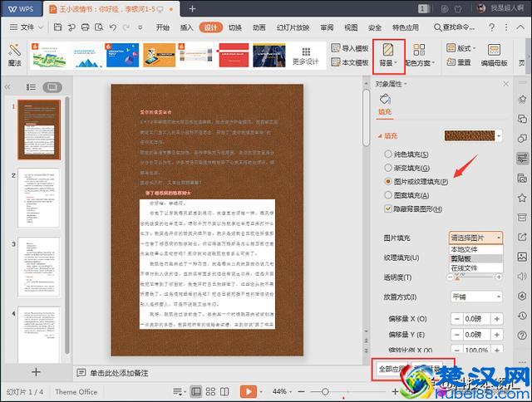Decrease Offset X value
The image size is (532, 402).
pos(456,319)
